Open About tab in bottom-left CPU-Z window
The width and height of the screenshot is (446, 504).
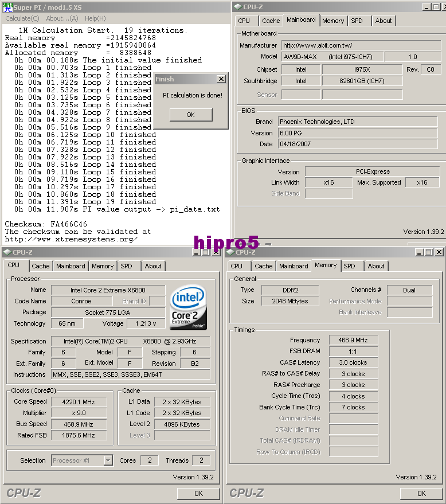click(x=153, y=266)
